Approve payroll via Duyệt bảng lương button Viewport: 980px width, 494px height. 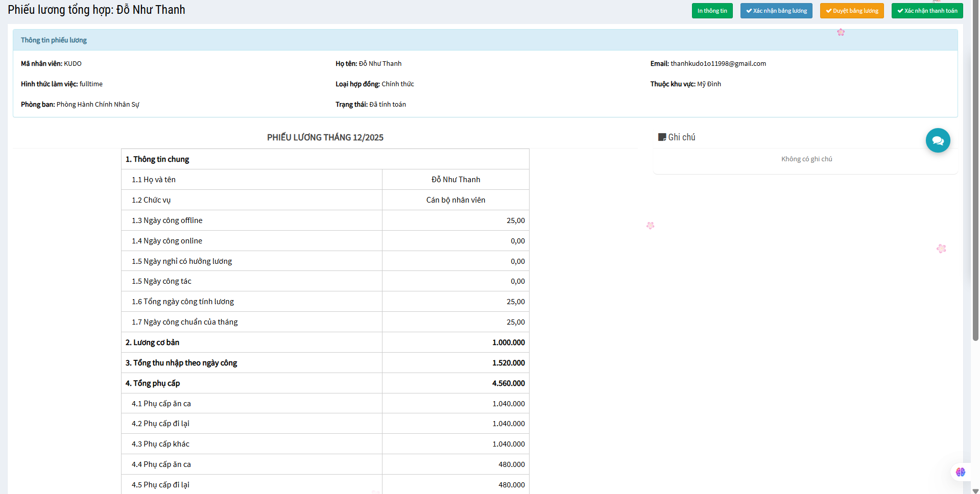[851, 11]
